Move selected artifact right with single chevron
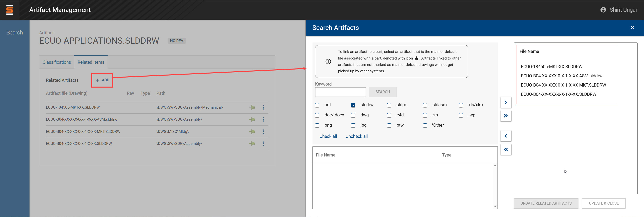The image size is (644, 217). 506,102
